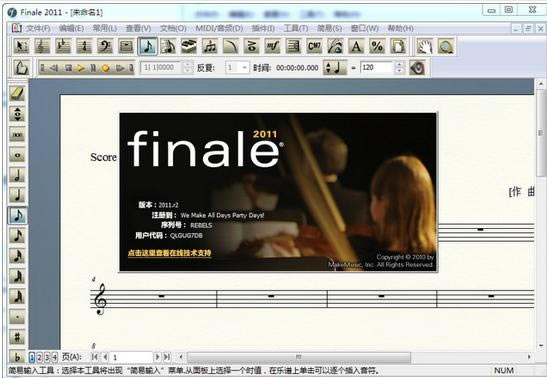Open the 查看(V) menu

coord(138,28)
